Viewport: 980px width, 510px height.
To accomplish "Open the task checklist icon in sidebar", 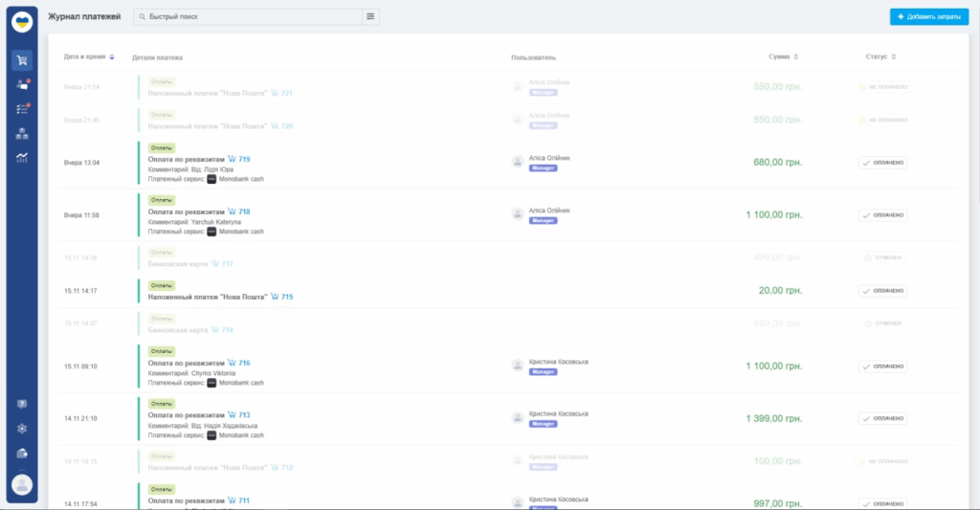I will tap(22, 109).
